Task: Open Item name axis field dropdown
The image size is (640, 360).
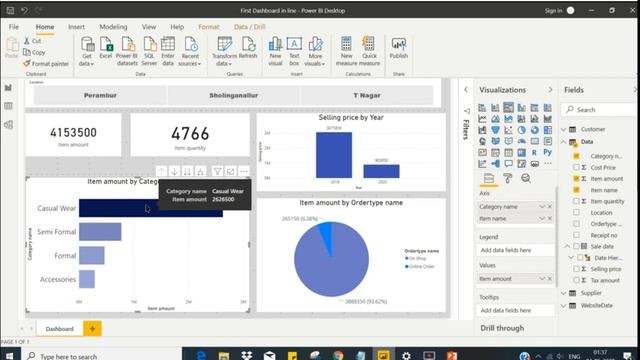Action: (x=542, y=219)
